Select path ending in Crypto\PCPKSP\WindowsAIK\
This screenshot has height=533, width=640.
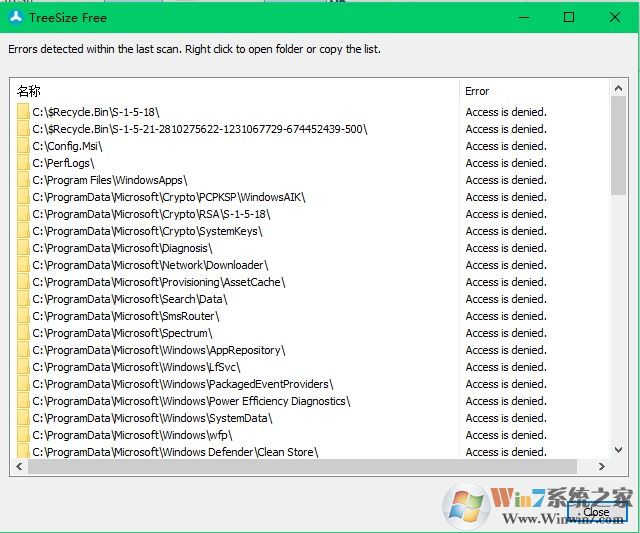click(169, 197)
